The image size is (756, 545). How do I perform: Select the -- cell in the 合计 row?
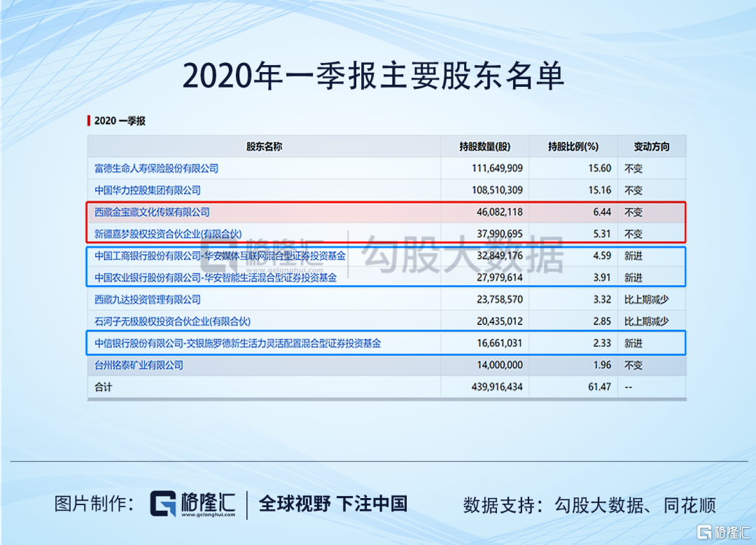click(629, 387)
